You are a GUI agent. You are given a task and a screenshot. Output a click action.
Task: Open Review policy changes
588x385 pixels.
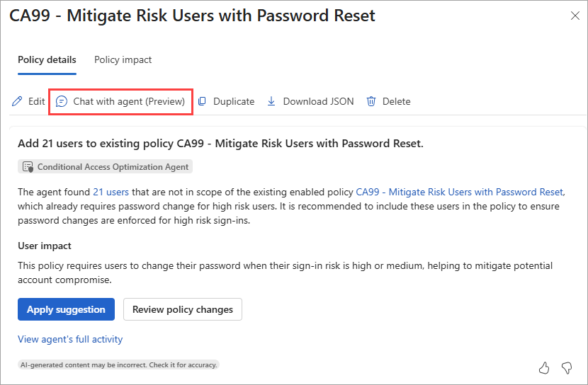coord(183,309)
